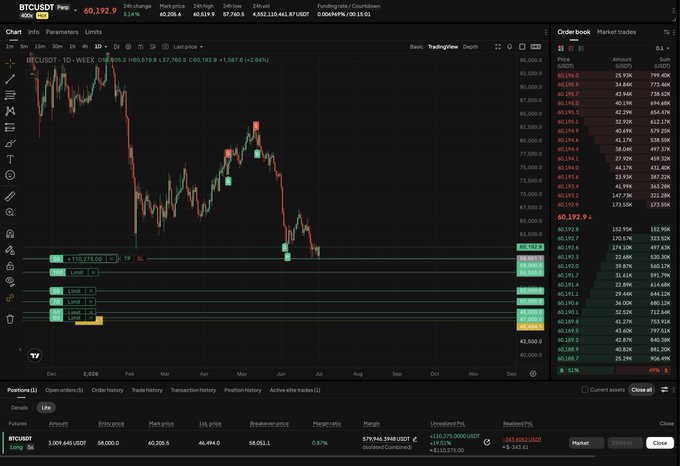Screen dimensions: 680x466
Task: Edit margin with pencil icon
Action: click(x=415, y=439)
